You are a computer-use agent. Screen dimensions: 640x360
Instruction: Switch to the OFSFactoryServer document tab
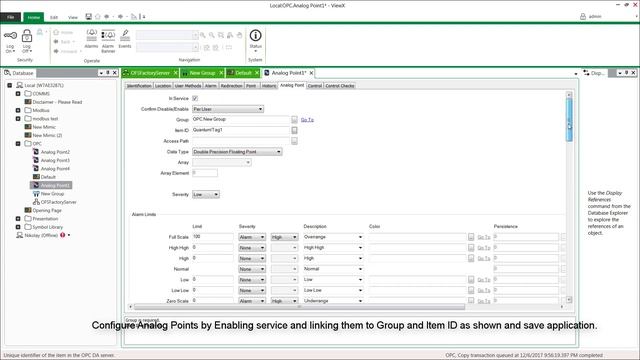point(150,73)
